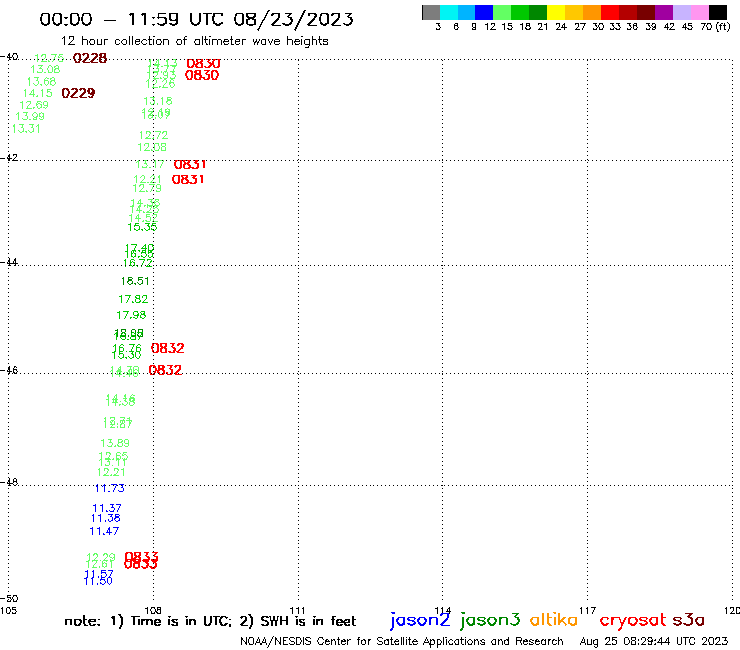Click the purple legend swatch
This screenshot has width=740, height=650.
click(664, 12)
